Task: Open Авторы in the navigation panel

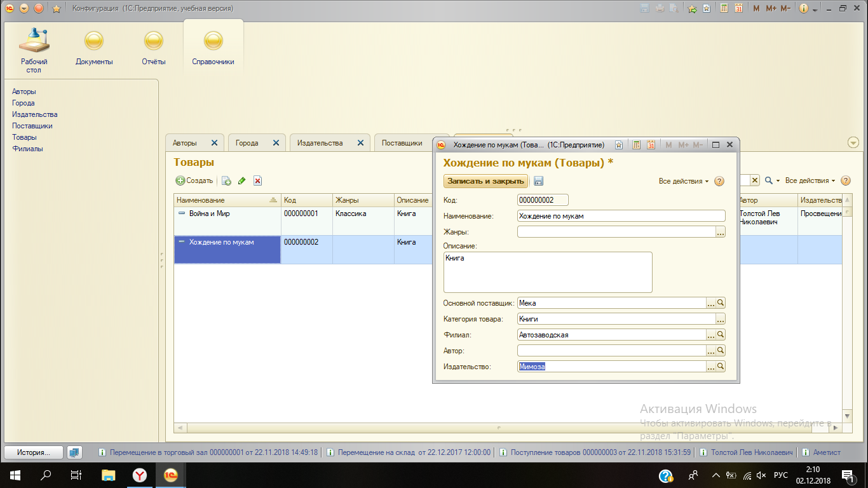Action: [x=24, y=91]
